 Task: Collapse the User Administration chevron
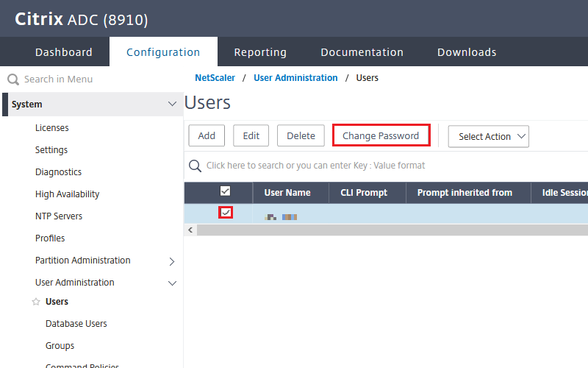click(x=172, y=283)
